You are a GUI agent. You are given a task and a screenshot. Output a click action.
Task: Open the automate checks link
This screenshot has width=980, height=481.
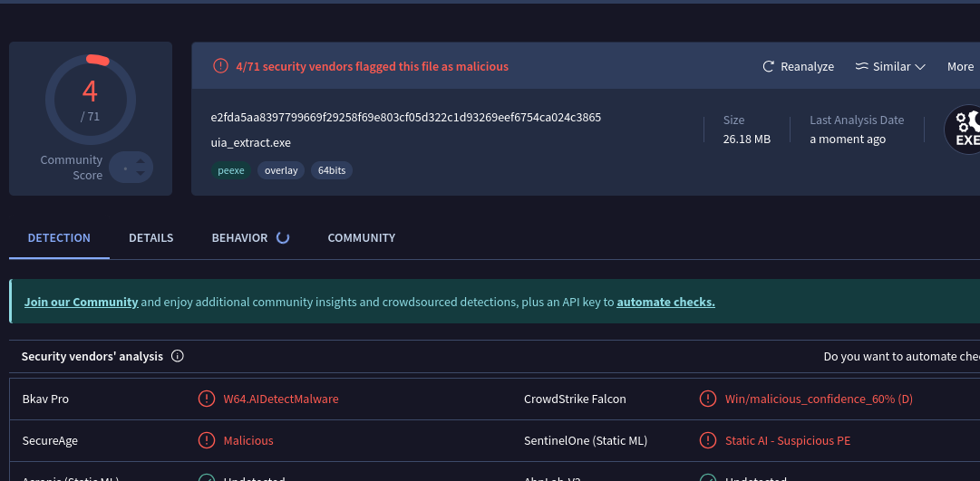click(665, 303)
